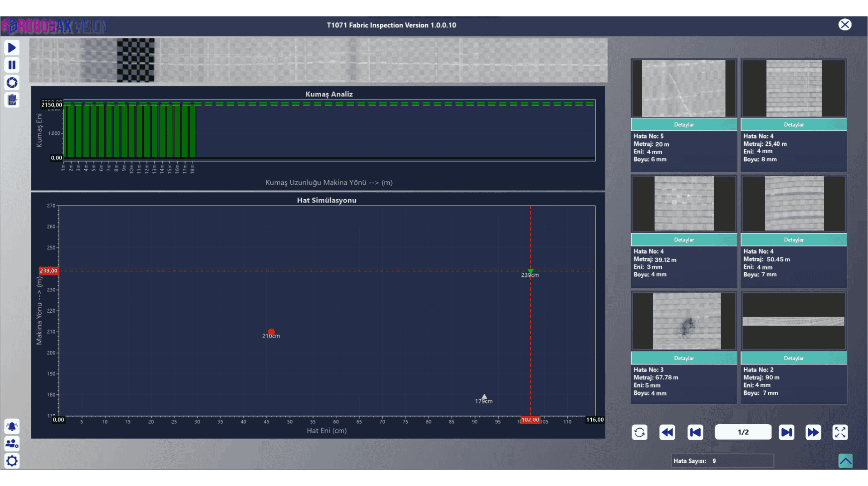The image size is (868, 486).
Task: Click the T1071 Fabric Inspection version title
Action: click(391, 25)
